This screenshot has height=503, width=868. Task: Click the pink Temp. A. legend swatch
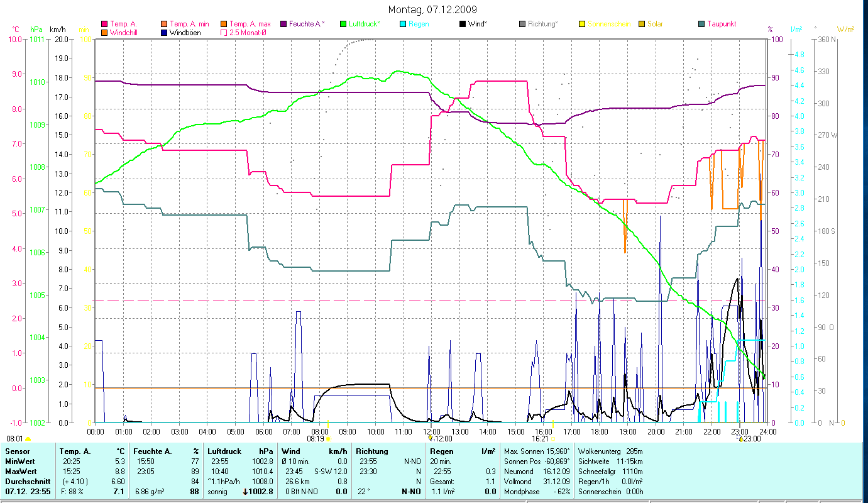(x=104, y=24)
